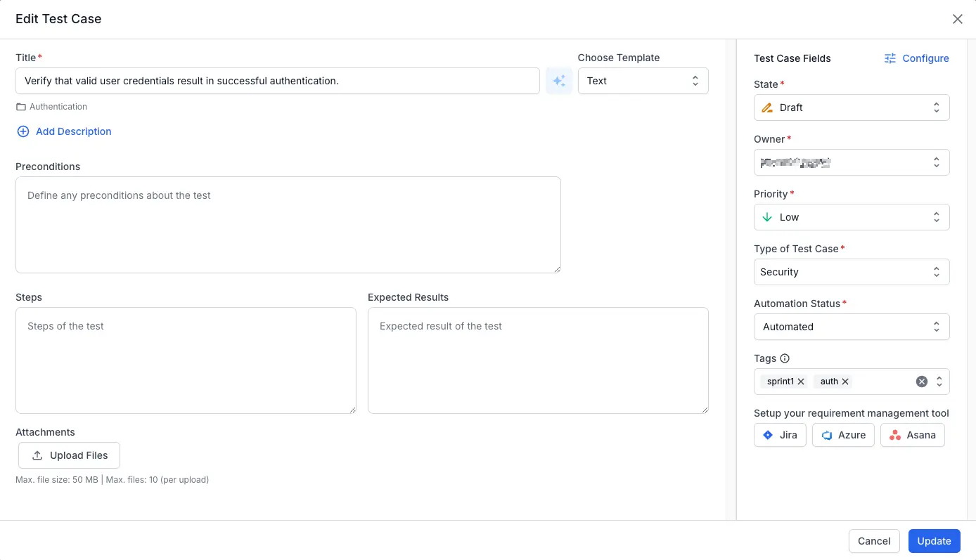Change the Automation Status dropdown
This screenshot has height=560, width=976.
[x=851, y=327]
